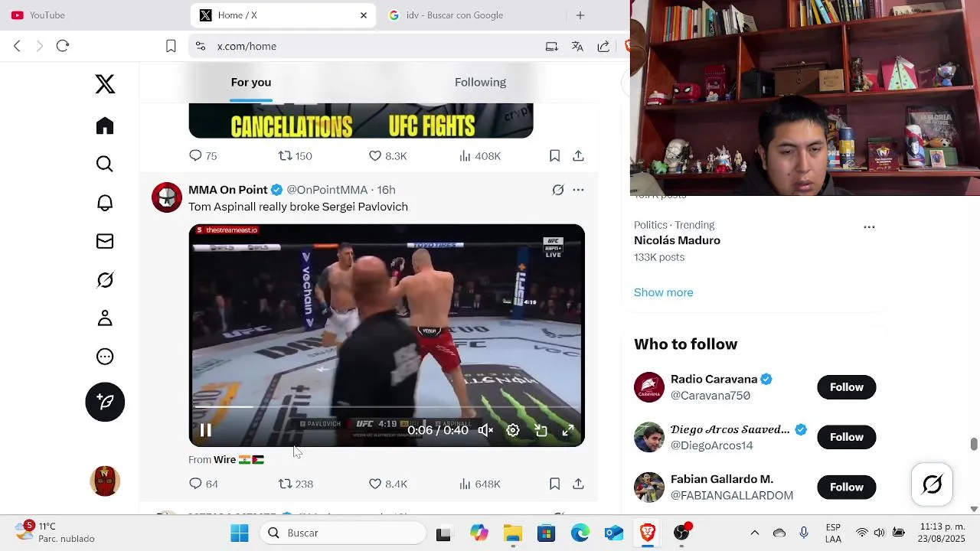The image size is (980, 551).
Task: Click the taskbar Buscar search box
Action: tap(343, 533)
